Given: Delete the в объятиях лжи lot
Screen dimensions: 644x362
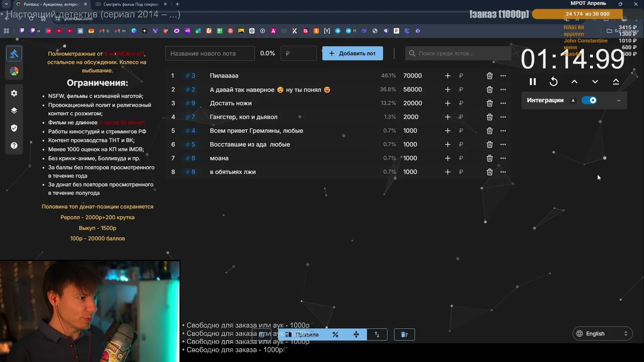Looking at the screenshot, I should (490, 172).
